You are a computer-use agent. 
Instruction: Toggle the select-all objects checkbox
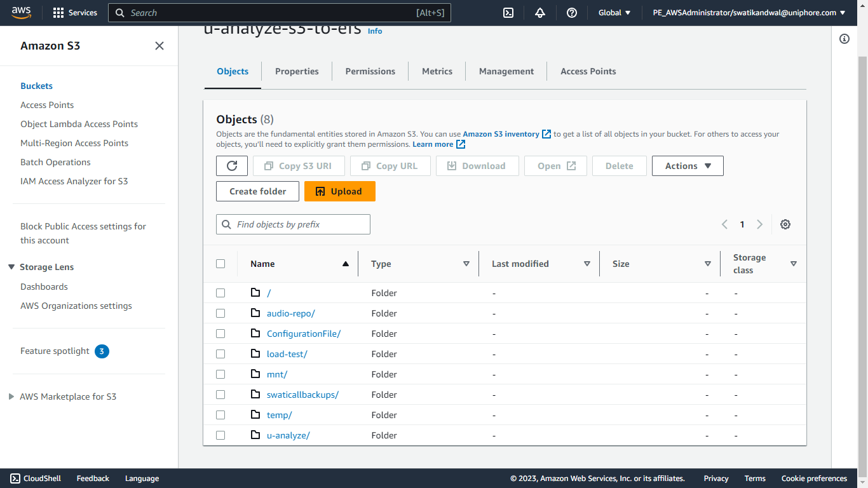220,264
